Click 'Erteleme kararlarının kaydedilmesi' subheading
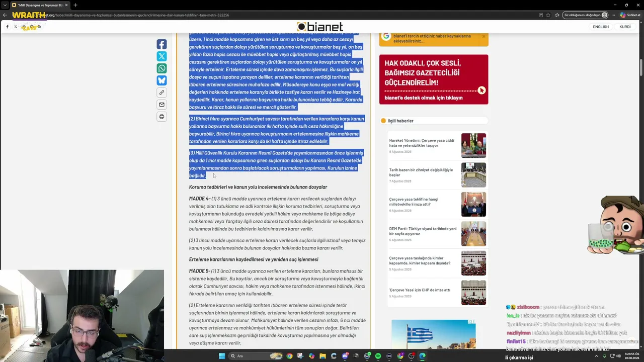Viewport: 644px width, 362px height. coord(254,259)
